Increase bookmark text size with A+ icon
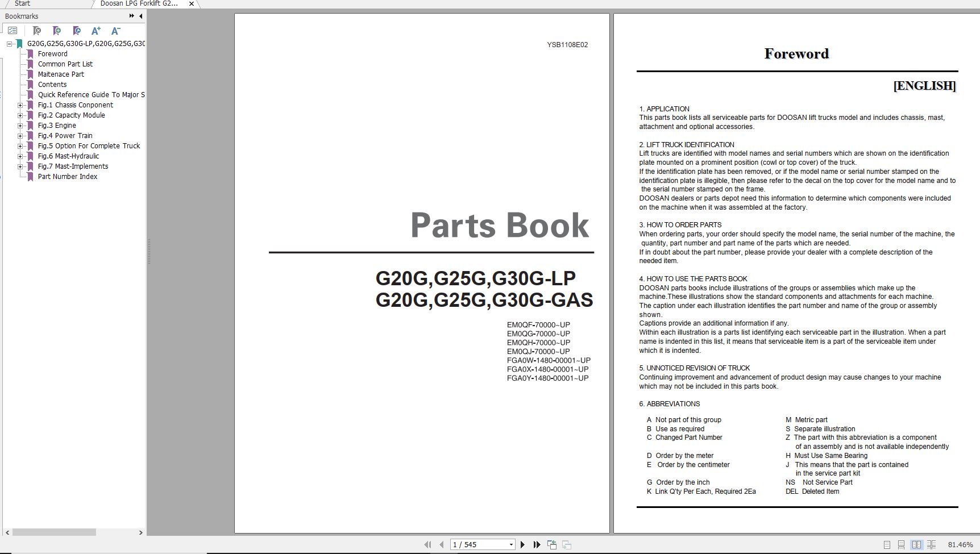The width and height of the screenshot is (980, 554). [x=95, y=31]
